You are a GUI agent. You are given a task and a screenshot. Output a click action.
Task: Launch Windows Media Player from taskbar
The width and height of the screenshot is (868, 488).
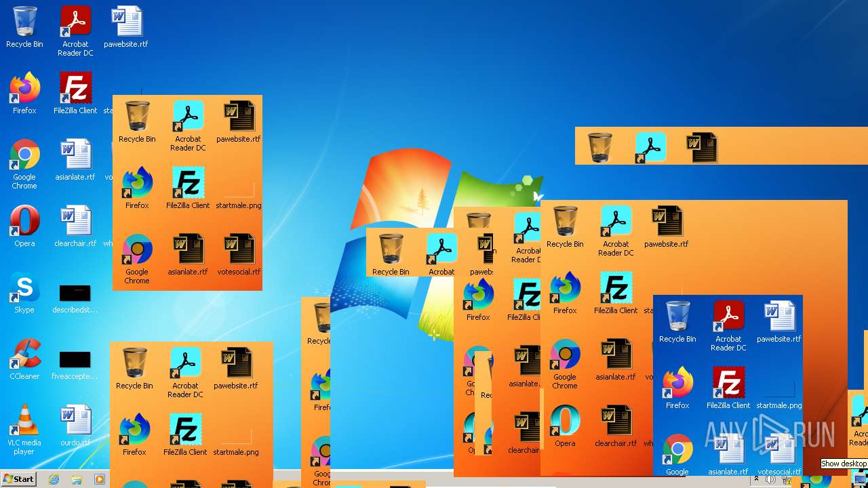point(99,479)
